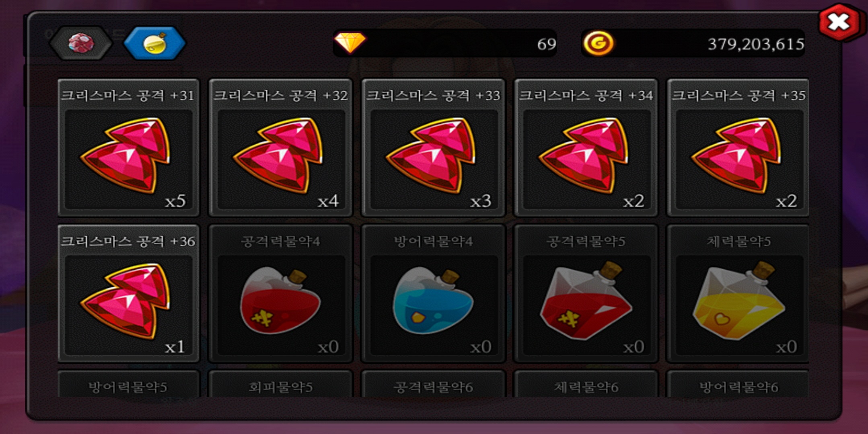The width and height of the screenshot is (868, 434).
Task: Open the 방어력물약6 item slot
Action: point(738,385)
